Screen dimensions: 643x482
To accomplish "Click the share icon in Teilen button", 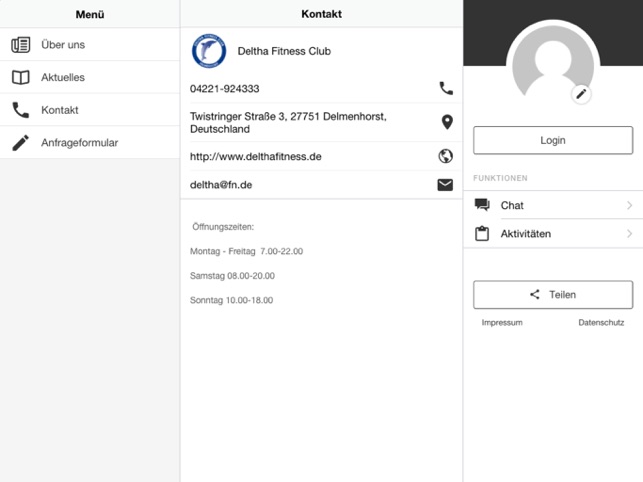I will [535, 294].
